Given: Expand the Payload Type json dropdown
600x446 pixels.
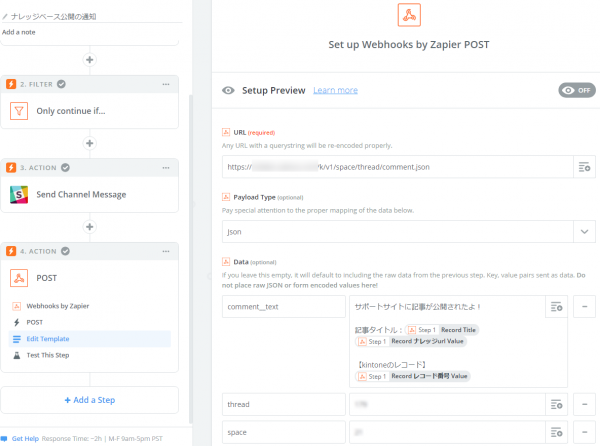Looking at the screenshot, I should [584, 231].
